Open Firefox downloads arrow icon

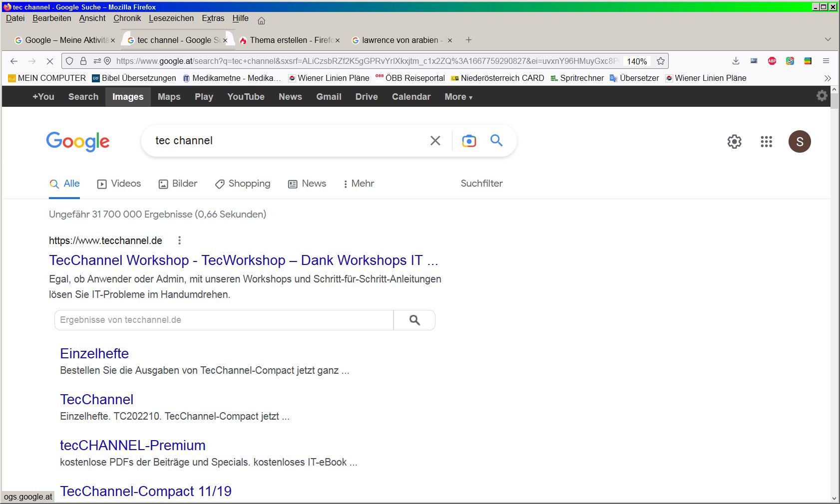point(736,61)
